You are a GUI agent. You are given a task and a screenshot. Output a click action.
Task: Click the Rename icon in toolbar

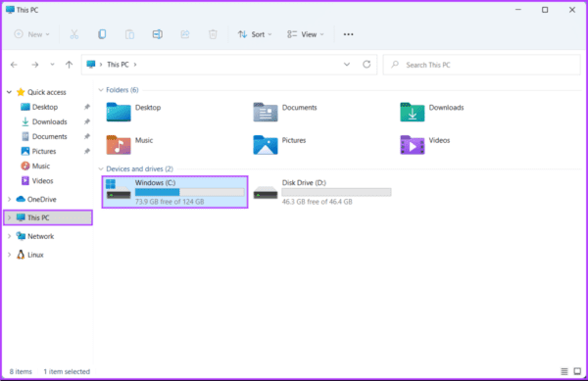158,34
